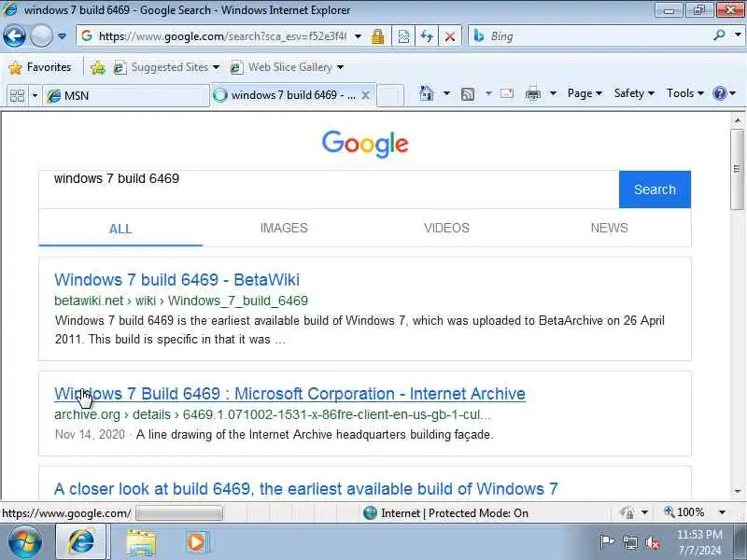The image size is (747, 560).
Task: Click archive.org details breadcrumb text
Action: coord(273,414)
